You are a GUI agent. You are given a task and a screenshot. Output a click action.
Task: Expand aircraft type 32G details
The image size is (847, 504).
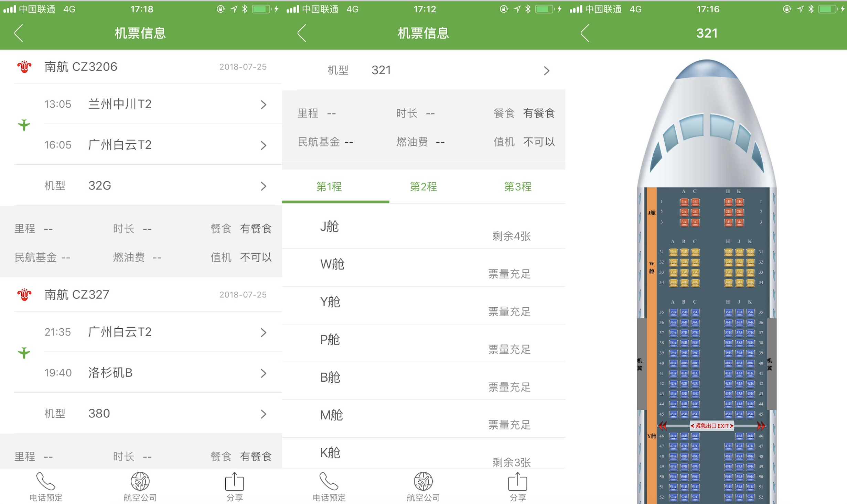click(x=263, y=186)
